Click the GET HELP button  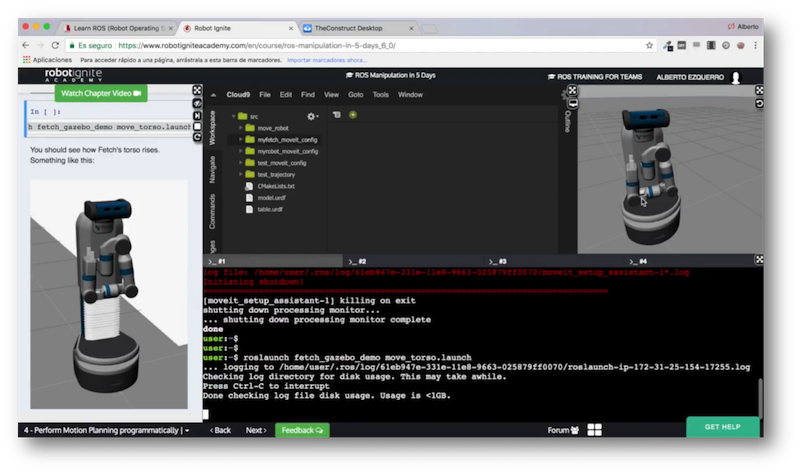(722, 427)
